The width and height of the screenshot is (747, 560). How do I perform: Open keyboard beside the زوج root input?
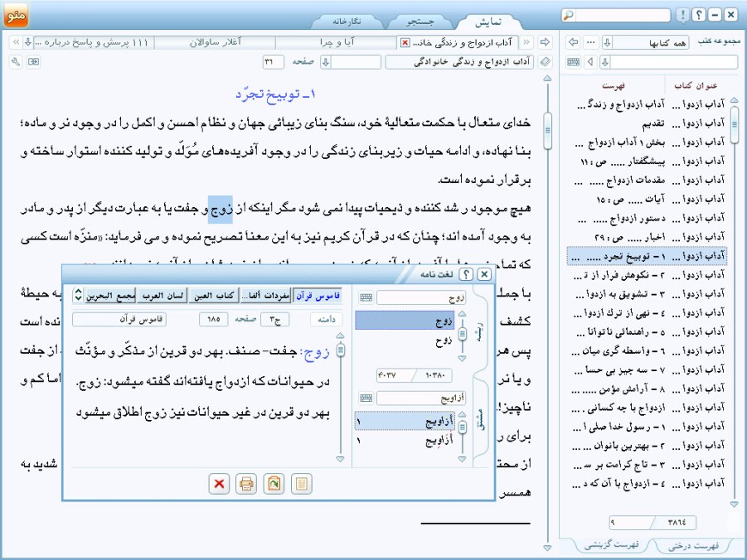coord(366,298)
